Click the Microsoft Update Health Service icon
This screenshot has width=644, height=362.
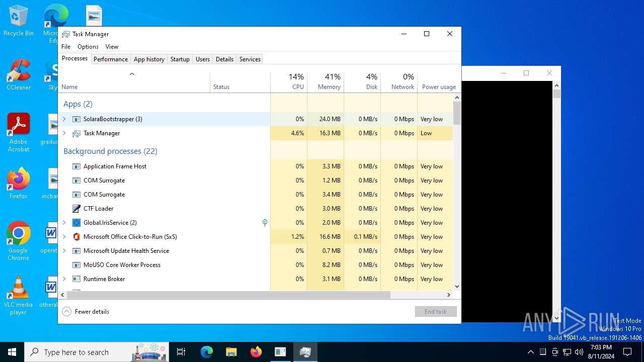click(76, 251)
